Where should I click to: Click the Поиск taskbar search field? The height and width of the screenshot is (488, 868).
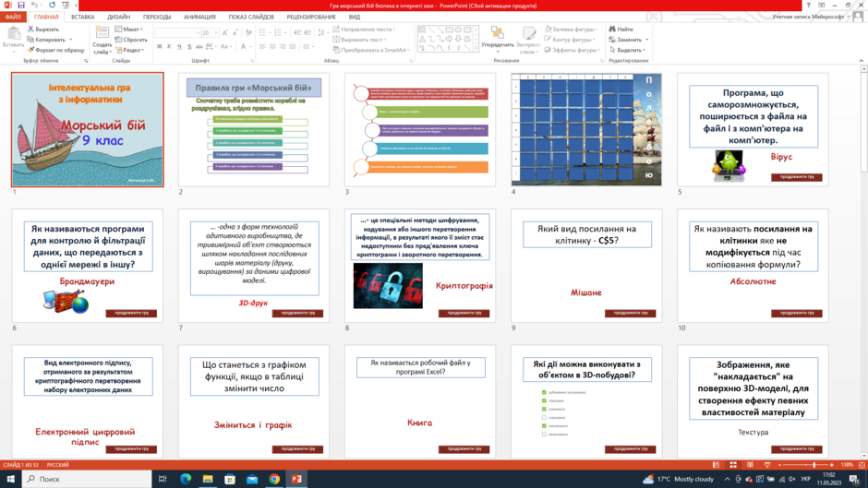[87, 479]
